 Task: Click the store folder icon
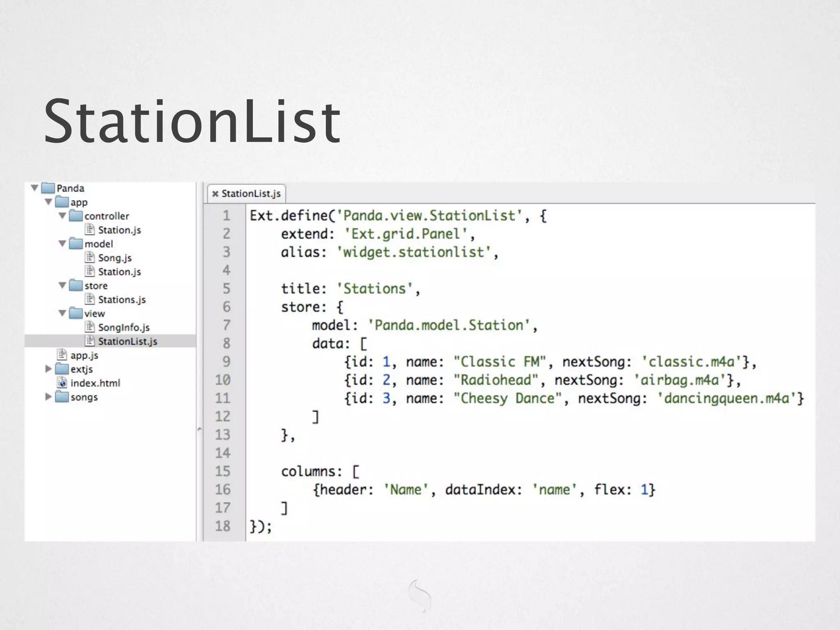coord(76,285)
